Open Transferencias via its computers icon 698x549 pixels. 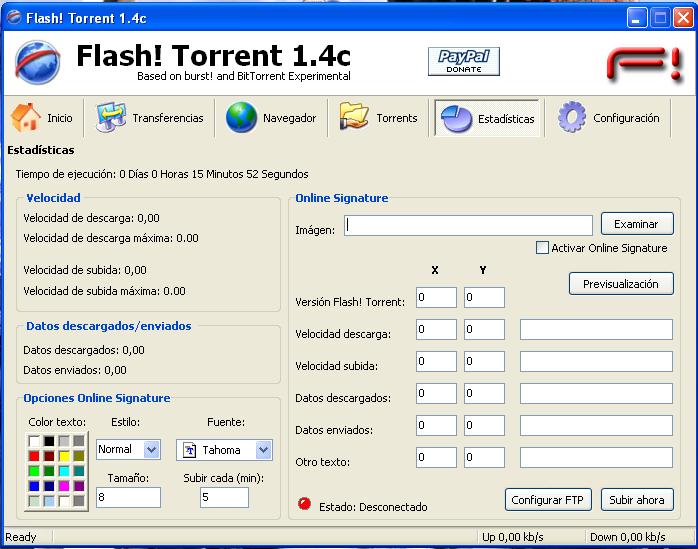pyautogui.click(x=111, y=118)
